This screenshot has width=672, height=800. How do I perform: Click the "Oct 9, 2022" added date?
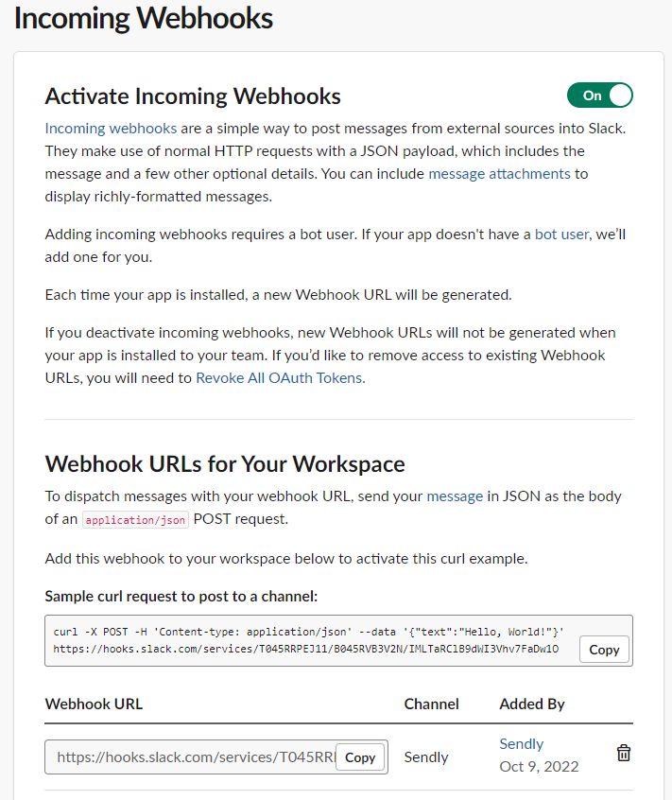coord(539,766)
